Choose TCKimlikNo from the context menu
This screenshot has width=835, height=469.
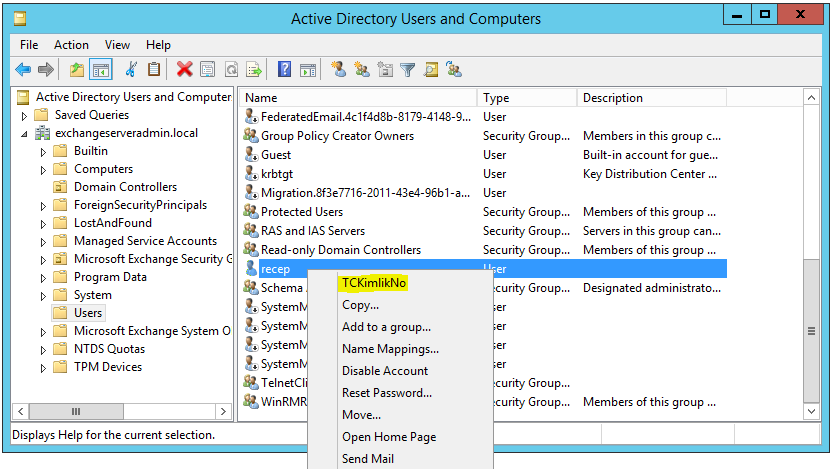pos(374,283)
